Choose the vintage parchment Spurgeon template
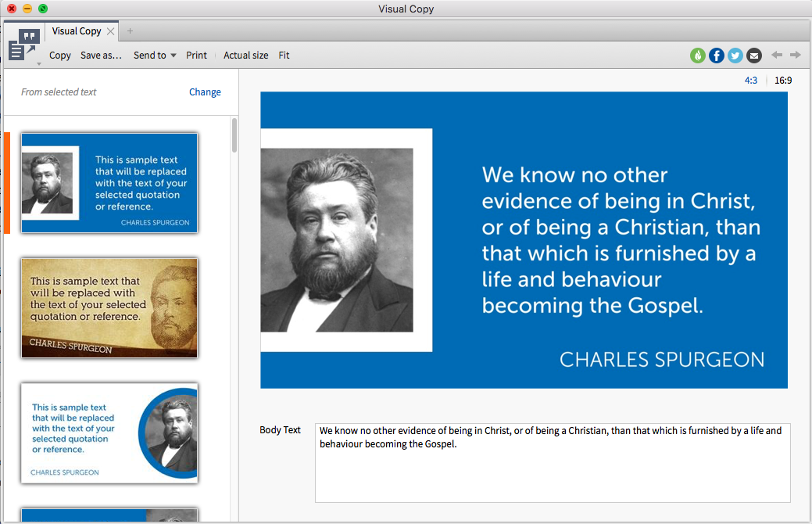 [x=109, y=308]
